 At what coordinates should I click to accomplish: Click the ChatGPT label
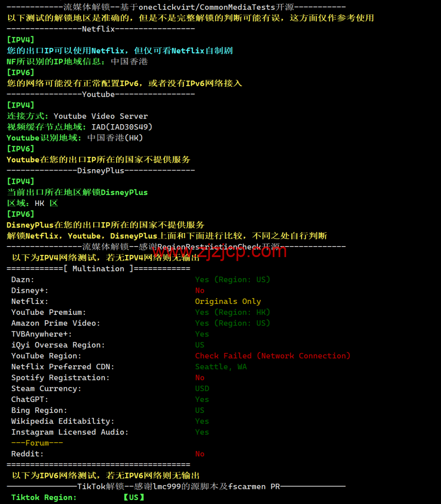tap(30, 399)
